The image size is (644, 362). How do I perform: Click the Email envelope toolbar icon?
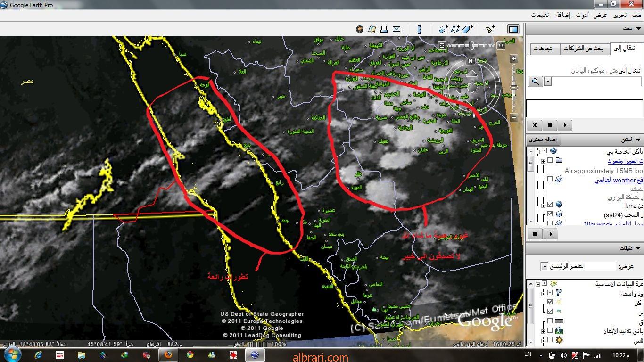pos(396,29)
